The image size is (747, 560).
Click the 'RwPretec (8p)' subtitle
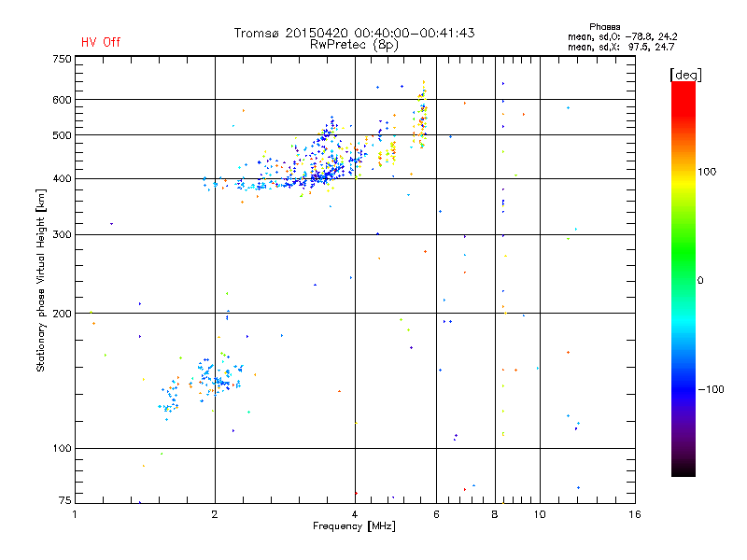click(x=354, y=45)
